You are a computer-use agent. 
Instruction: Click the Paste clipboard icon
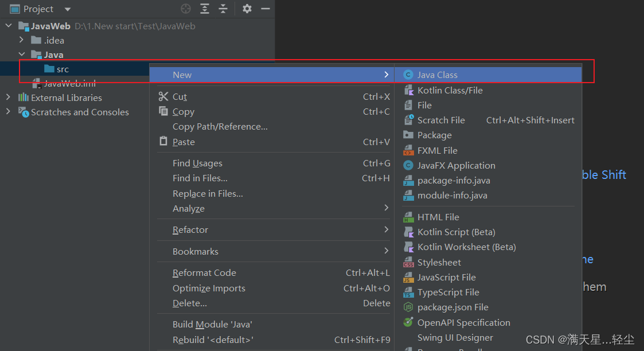click(163, 141)
